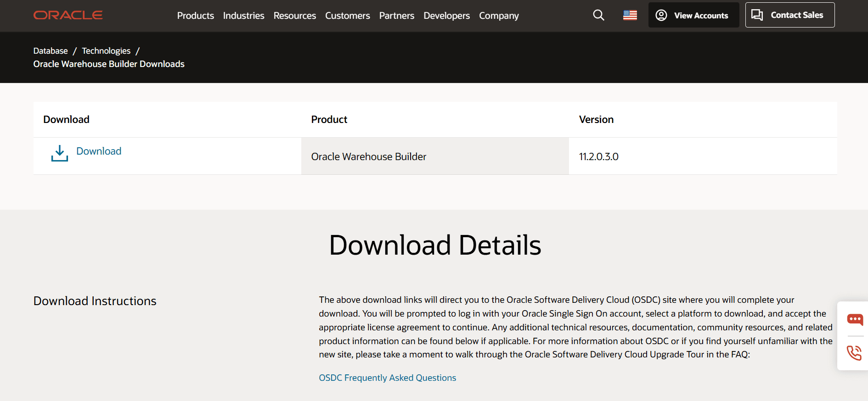
Task: Click Oracle Warehouse Builder Downloads breadcrumb title
Action: [109, 64]
